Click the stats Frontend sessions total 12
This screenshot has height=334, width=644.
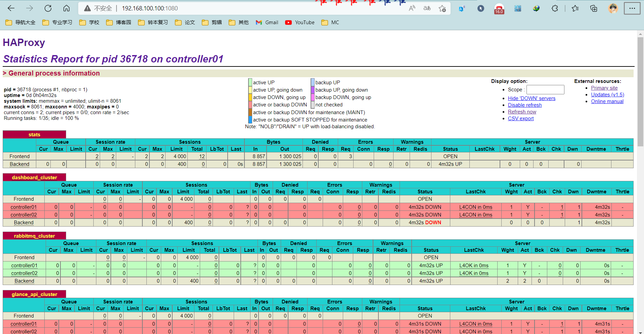202,156
